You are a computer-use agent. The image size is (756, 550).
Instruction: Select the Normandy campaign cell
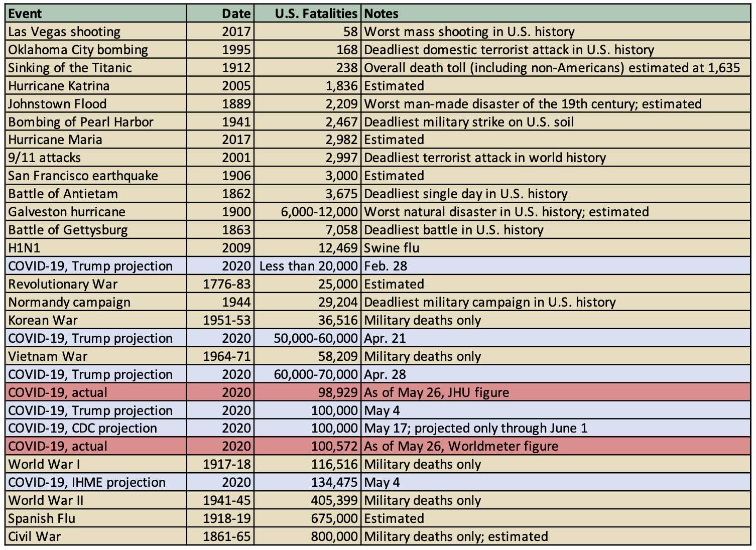(96, 302)
